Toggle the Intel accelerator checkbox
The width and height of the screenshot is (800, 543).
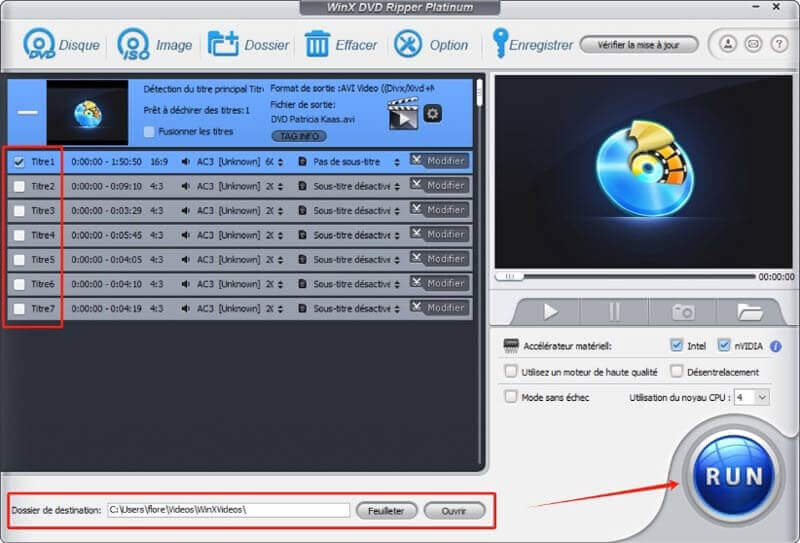point(677,345)
